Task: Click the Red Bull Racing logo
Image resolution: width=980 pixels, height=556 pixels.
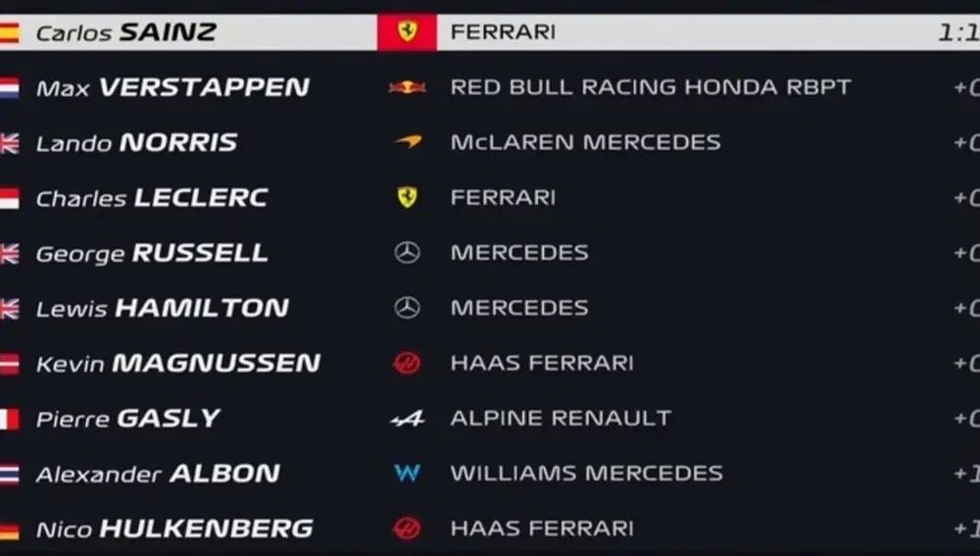Action: point(407,87)
